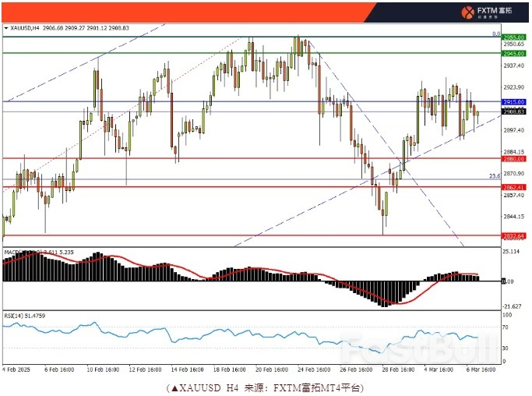
Task: Click the 2862.41 red support label
Action: (511, 187)
